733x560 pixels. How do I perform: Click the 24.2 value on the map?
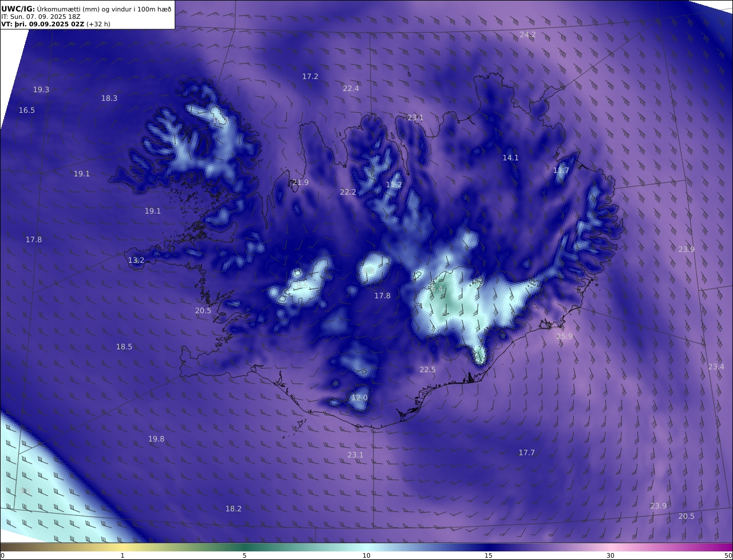tap(528, 35)
